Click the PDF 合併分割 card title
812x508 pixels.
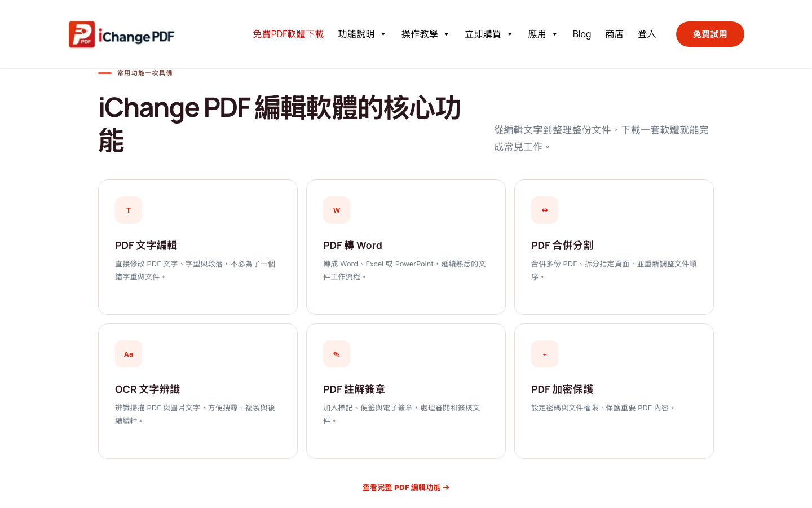tap(562, 246)
